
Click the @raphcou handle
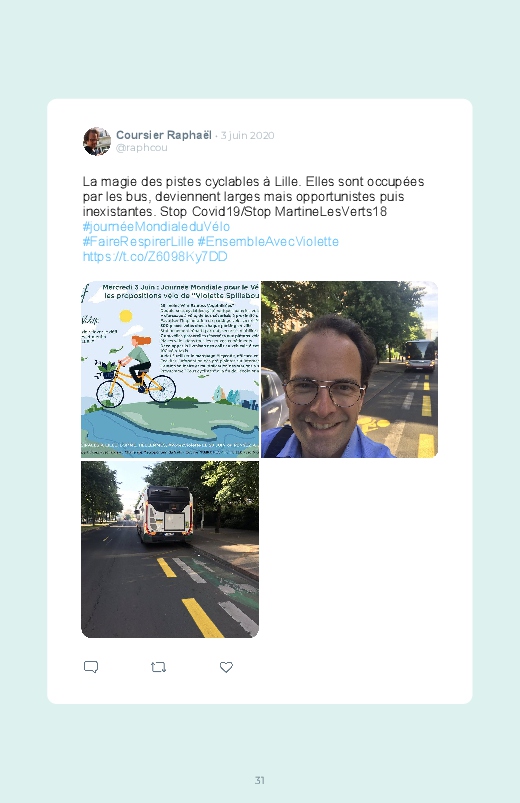[x=141, y=147]
